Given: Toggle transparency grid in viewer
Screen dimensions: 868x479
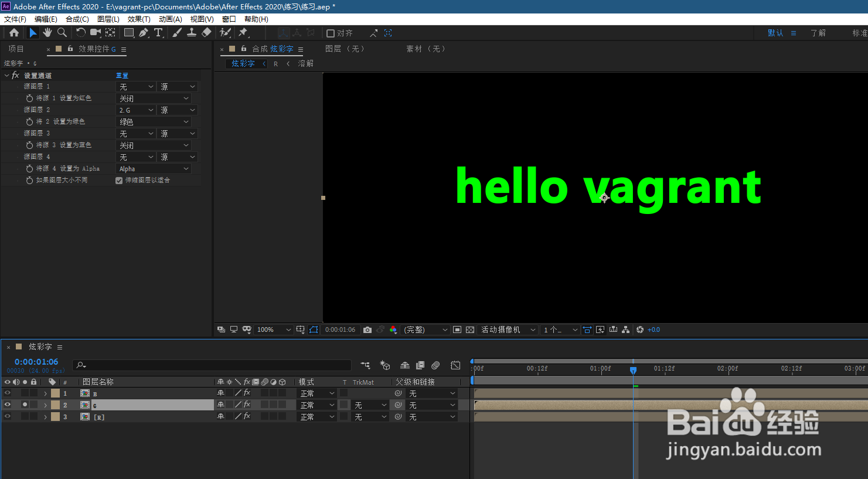Looking at the screenshot, I should point(470,329).
